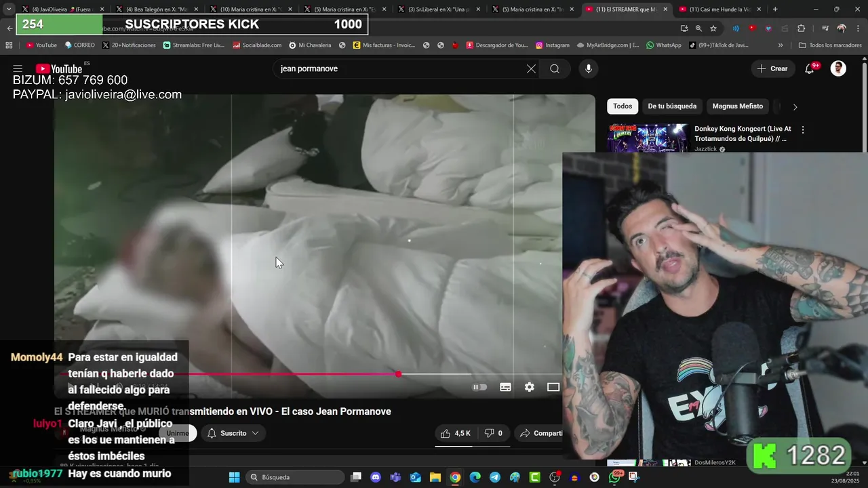Open the browser apps grid in the bookmarks bar
868x488 pixels.
(9, 45)
